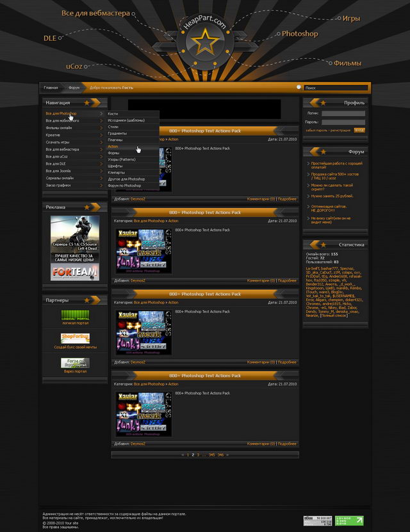Choose Градиенты from the open submenu
Image resolution: width=410 pixels, height=532 pixels.
117,133
